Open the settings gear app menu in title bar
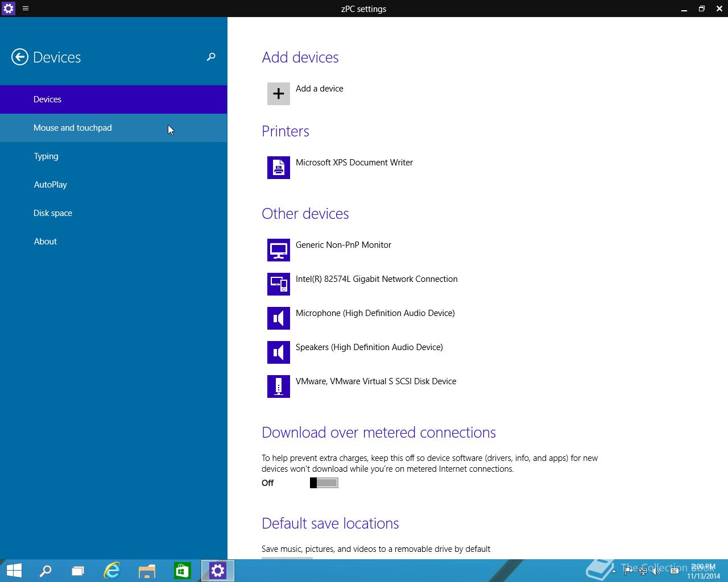The width and height of the screenshot is (728, 582). tap(9, 9)
